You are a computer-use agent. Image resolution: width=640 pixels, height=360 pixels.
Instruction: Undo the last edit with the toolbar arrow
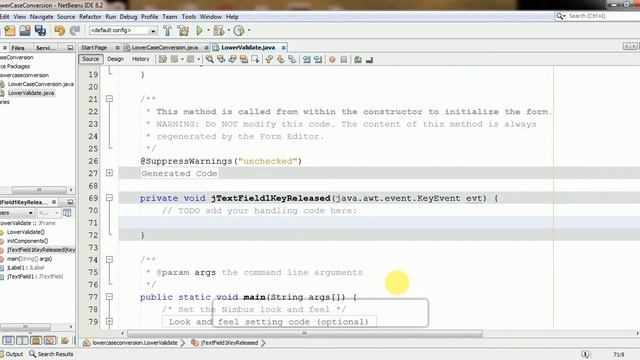pyautogui.click(x=60, y=31)
